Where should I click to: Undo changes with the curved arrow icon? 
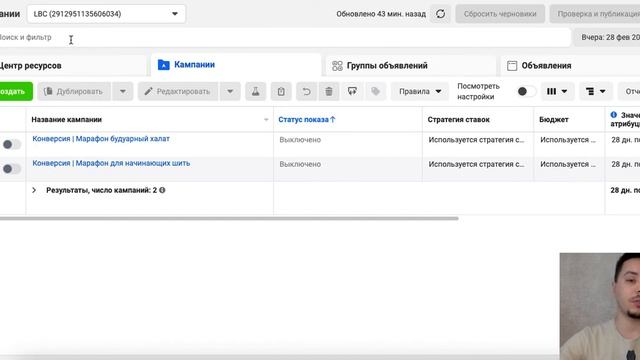pyautogui.click(x=306, y=91)
